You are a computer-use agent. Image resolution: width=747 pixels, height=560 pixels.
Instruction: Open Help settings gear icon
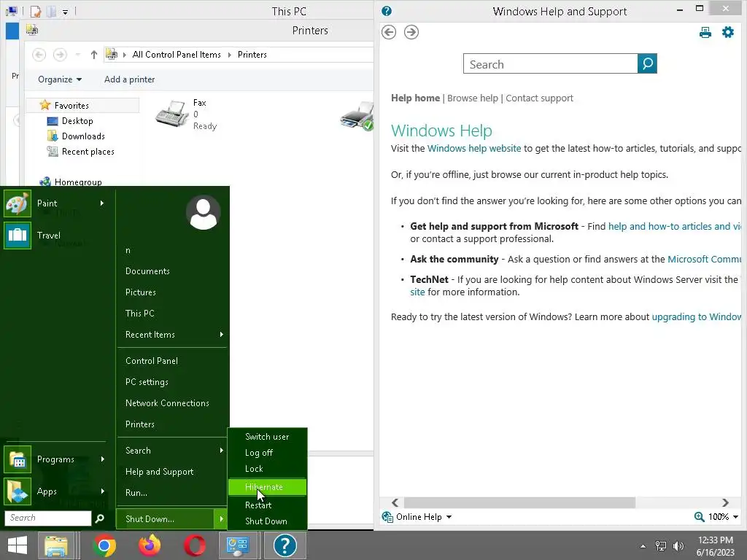click(728, 32)
